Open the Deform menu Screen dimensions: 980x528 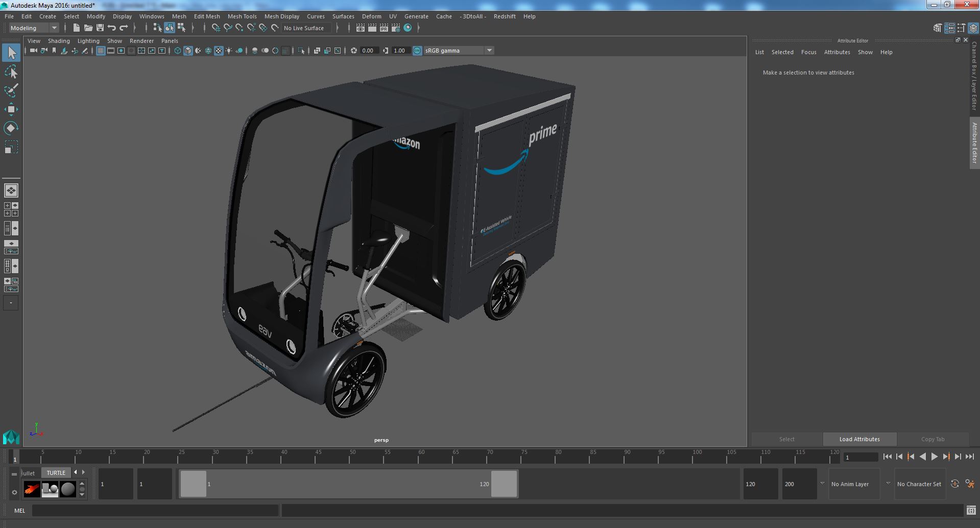click(x=371, y=16)
